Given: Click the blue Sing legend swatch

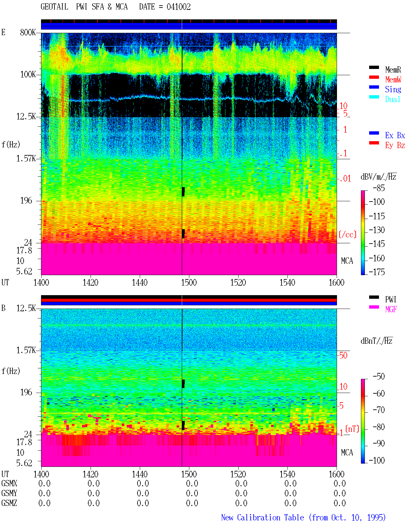Looking at the screenshot, I should (x=374, y=87).
